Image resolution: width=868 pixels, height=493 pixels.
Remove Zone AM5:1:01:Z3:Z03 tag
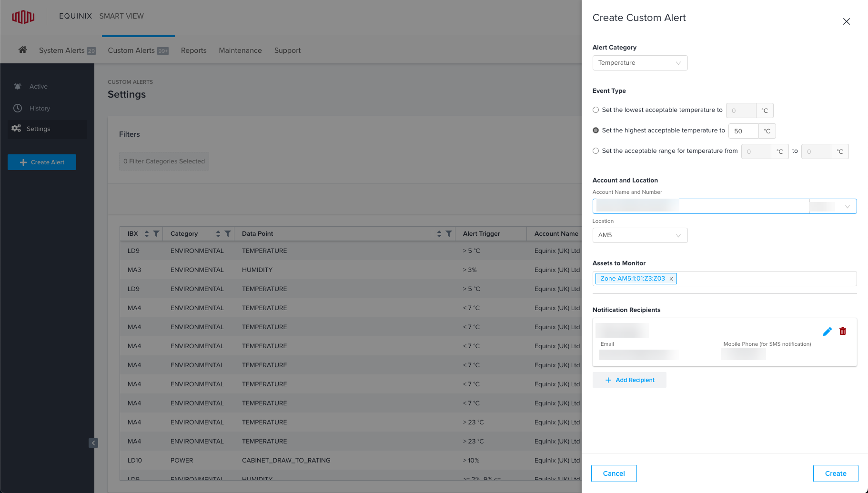click(x=671, y=279)
